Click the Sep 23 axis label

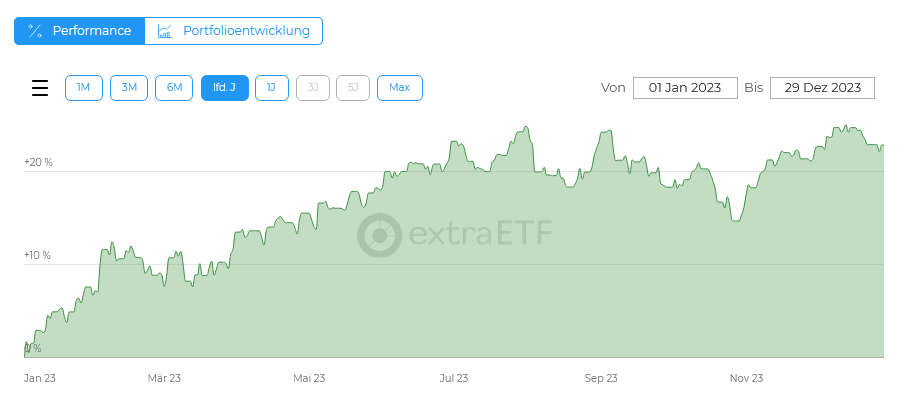pyautogui.click(x=601, y=378)
